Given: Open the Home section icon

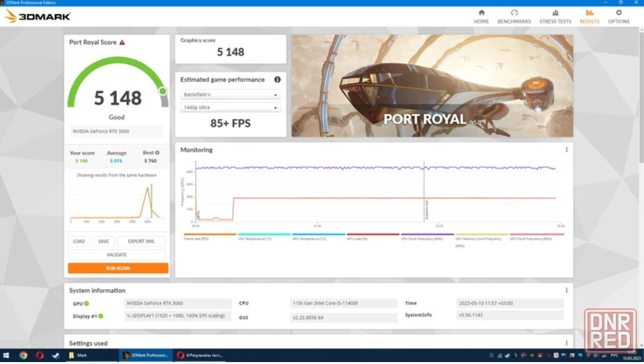Looking at the screenshot, I should (x=481, y=16).
